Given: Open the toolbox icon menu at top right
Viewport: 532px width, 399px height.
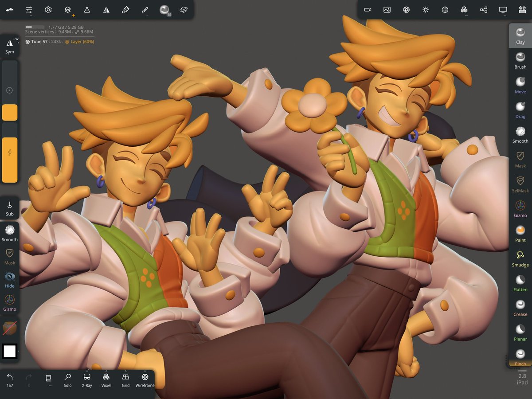Looking at the screenshot, I should coord(522,9).
